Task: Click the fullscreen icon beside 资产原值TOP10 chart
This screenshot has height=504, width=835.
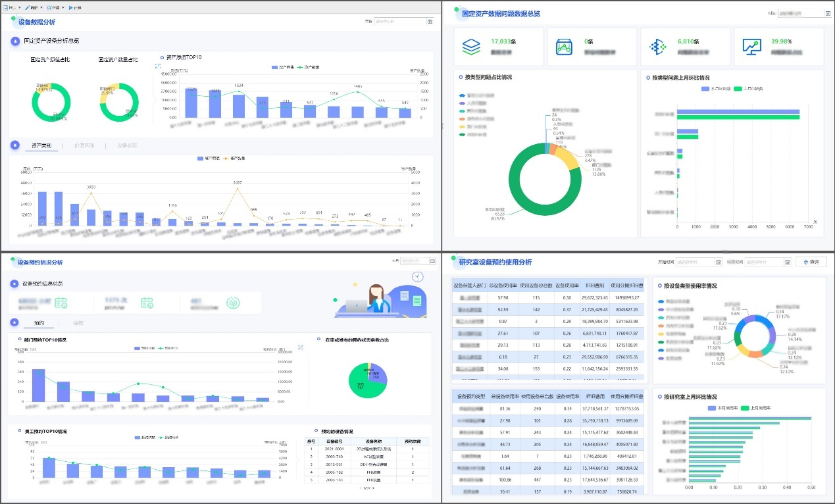Action: (x=158, y=66)
